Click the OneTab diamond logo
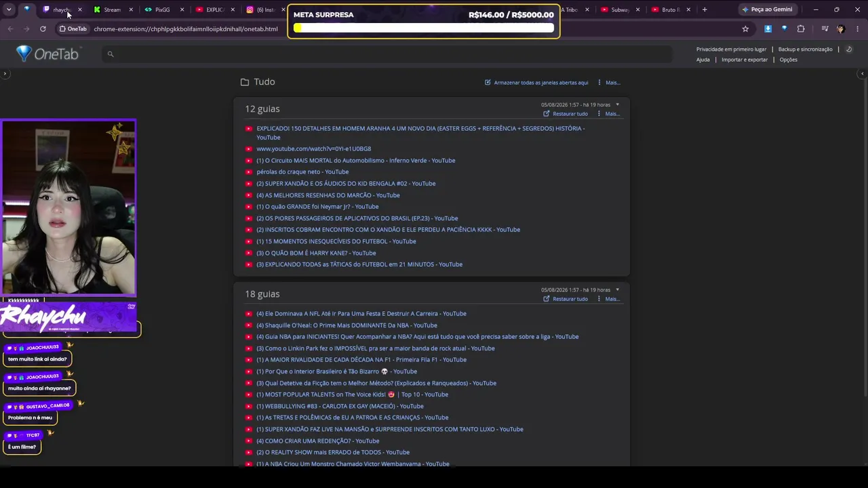The image size is (868, 488). 24,54
